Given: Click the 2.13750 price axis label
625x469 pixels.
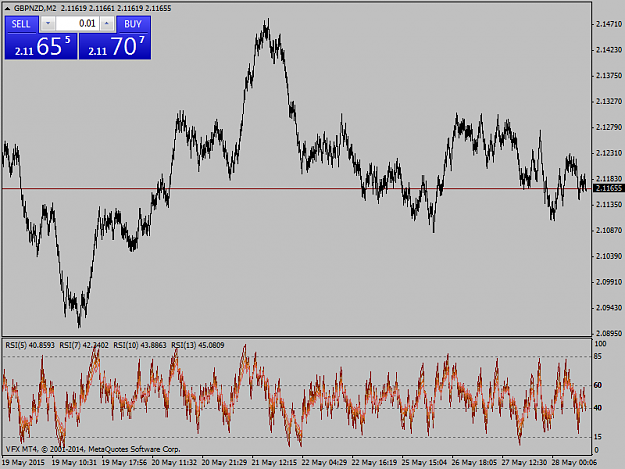Looking at the screenshot, I should tap(609, 76).
